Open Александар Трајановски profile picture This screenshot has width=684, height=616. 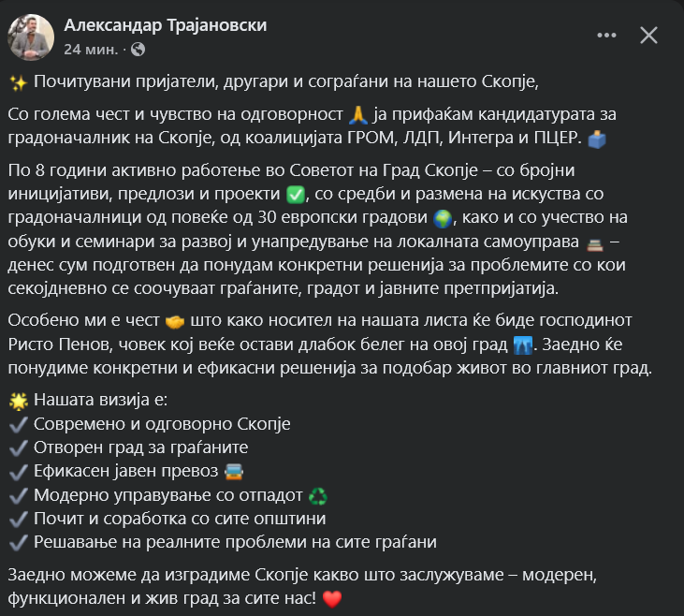[x=31, y=36]
